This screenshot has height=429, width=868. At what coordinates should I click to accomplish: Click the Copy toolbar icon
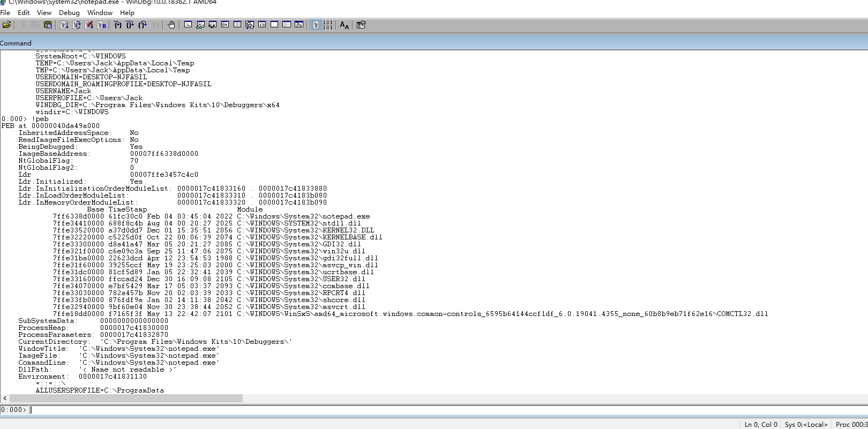(x=35, y=25)
